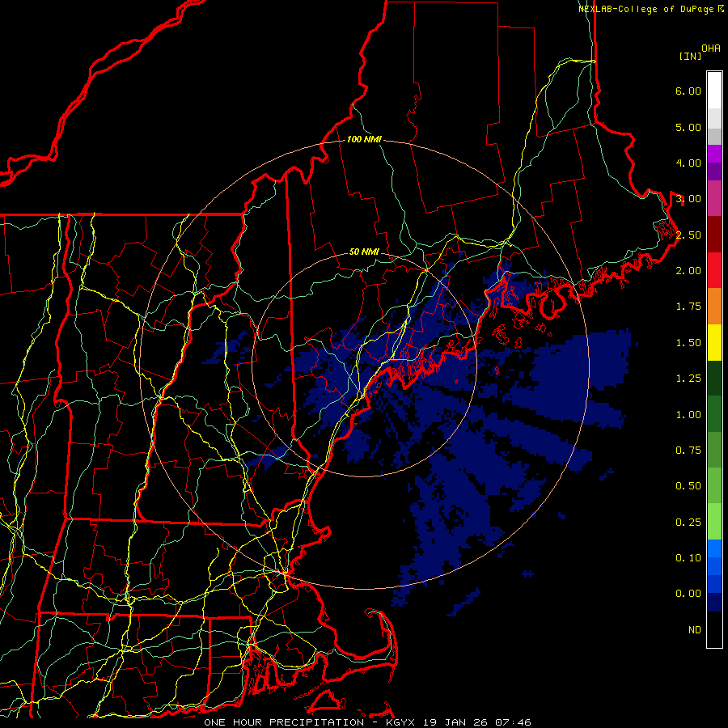Click the ND legend label

point(695,630)
